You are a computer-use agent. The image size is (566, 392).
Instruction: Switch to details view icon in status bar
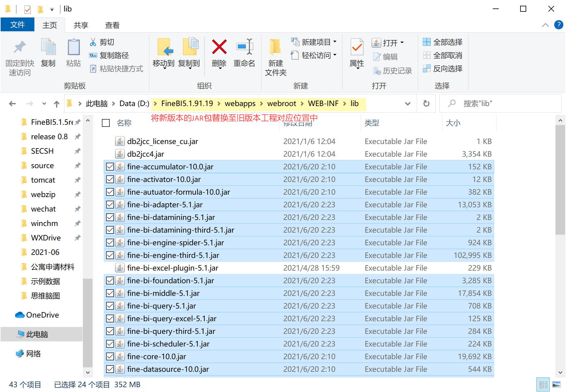[x=543, y=385]
